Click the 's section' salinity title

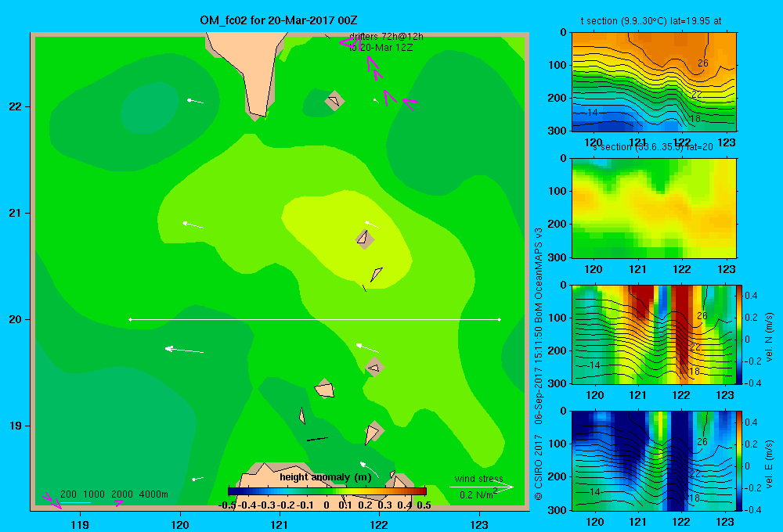653,147
